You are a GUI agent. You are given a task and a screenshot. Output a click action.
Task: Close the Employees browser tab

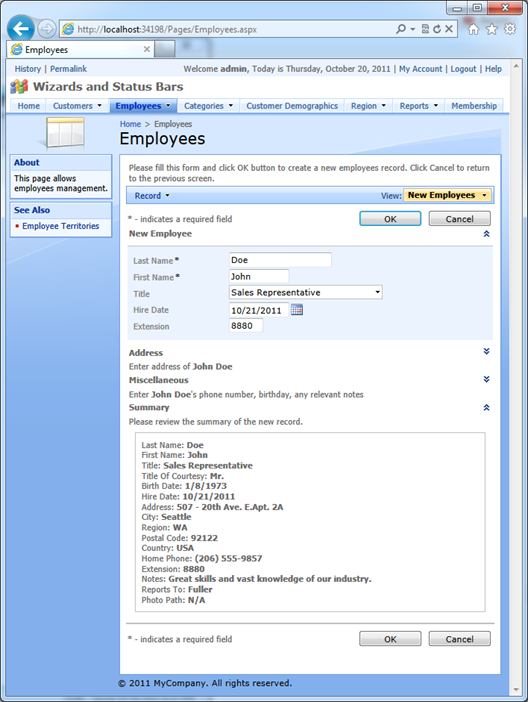[x=146, y=49]
